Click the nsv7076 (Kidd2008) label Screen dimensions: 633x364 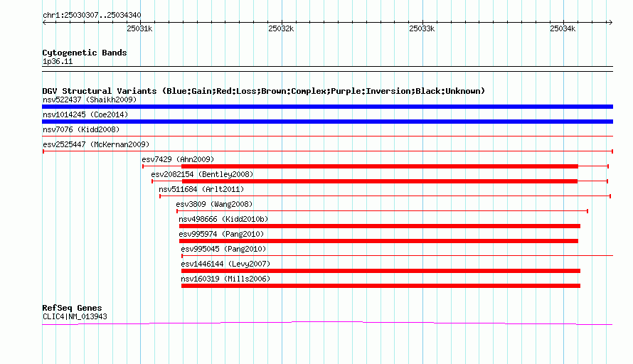[81, 129]
